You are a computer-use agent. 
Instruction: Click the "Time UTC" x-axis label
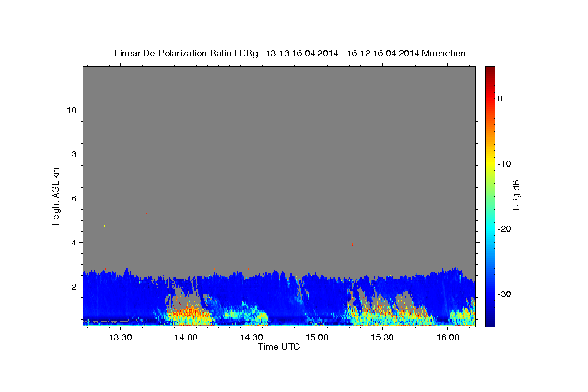click(279, 347)
